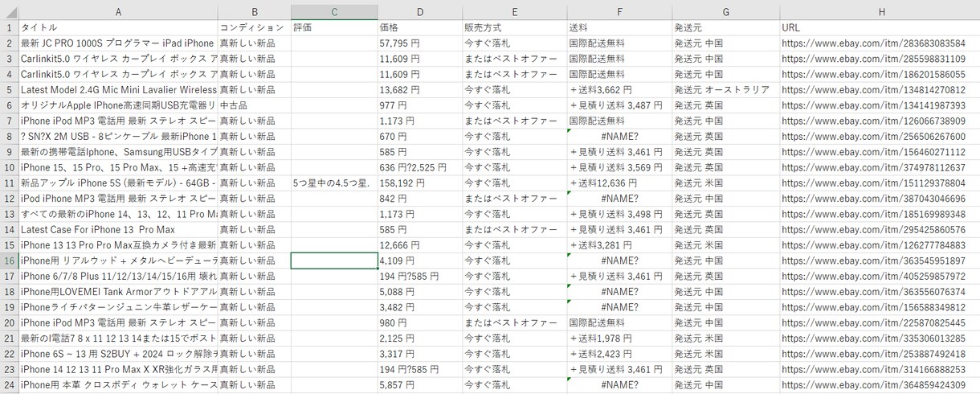Screen dimensions: 980x394
Task: Select row 16 header
Action: coord(9,261)
